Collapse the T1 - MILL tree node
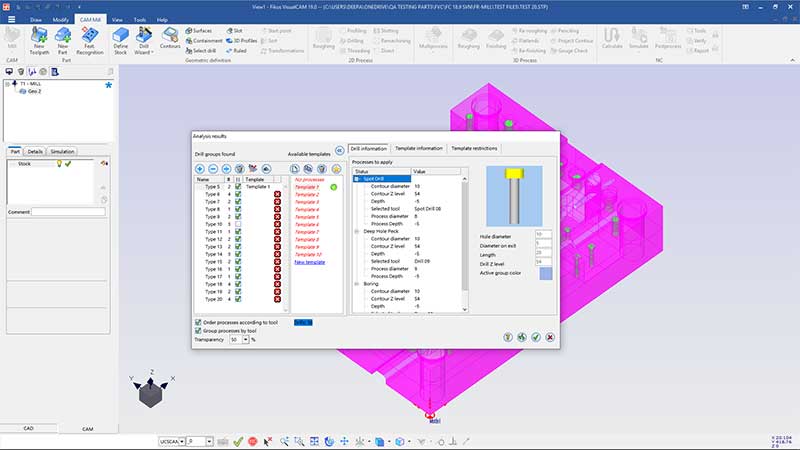The width and height of the screenshot is (800, 450). click(x=8, y=84)
